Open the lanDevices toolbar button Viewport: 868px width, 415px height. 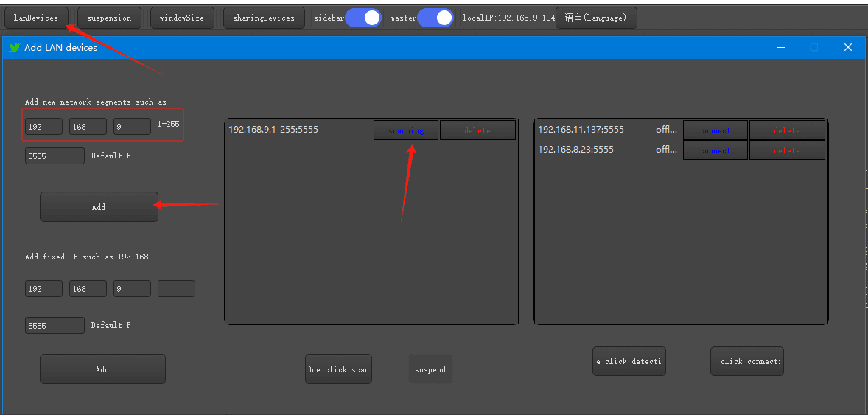[x=36, y=18]
